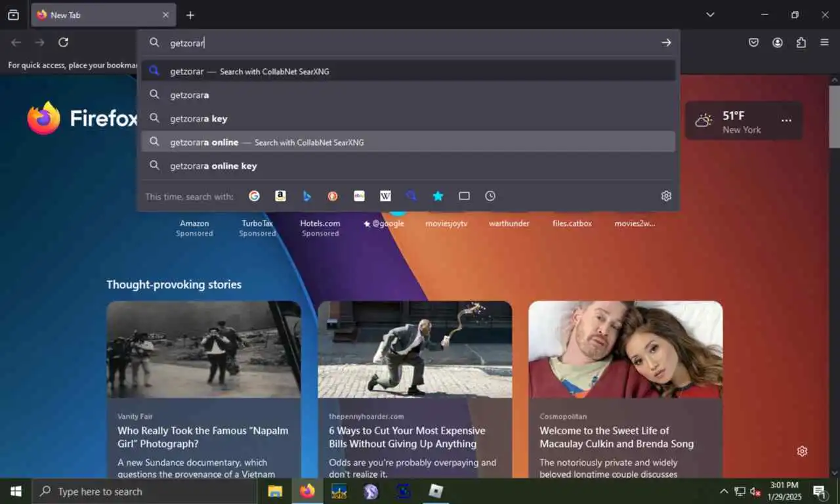Open muted volume icon in tray
The image size is (840, 504).
[x=755, y=491]
